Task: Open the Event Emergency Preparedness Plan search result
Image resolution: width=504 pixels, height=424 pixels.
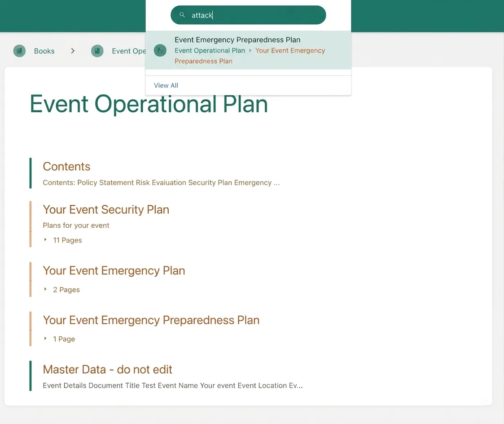Action: 248,50
